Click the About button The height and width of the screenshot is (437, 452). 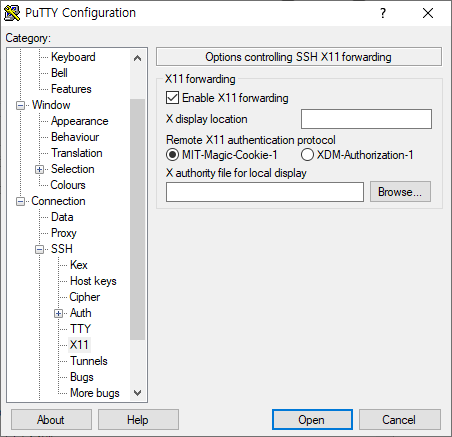click(51, 420)
